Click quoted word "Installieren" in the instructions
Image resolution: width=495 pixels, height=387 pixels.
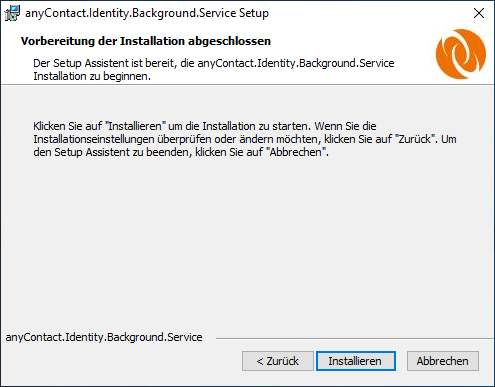click(135, 126)
